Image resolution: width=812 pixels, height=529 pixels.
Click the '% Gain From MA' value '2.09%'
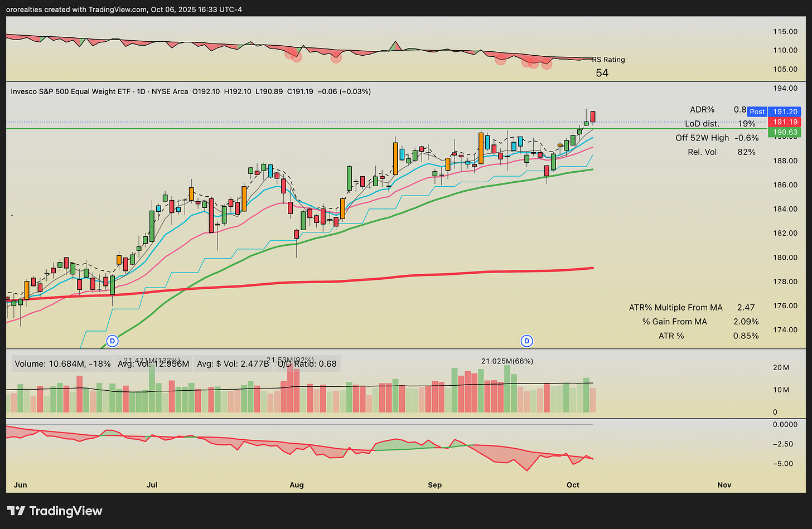point(746,322)
